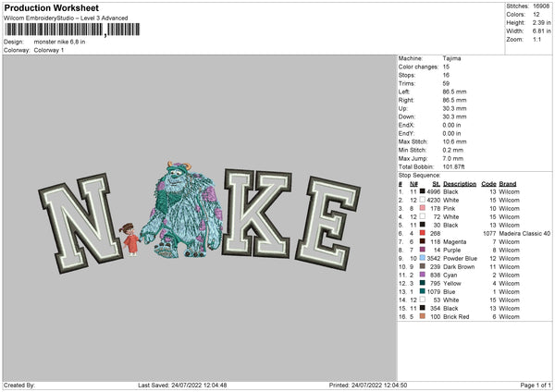Select the Brand column header
The height and width of the screenshot is (392, 555).
click(x=508, y=184)
